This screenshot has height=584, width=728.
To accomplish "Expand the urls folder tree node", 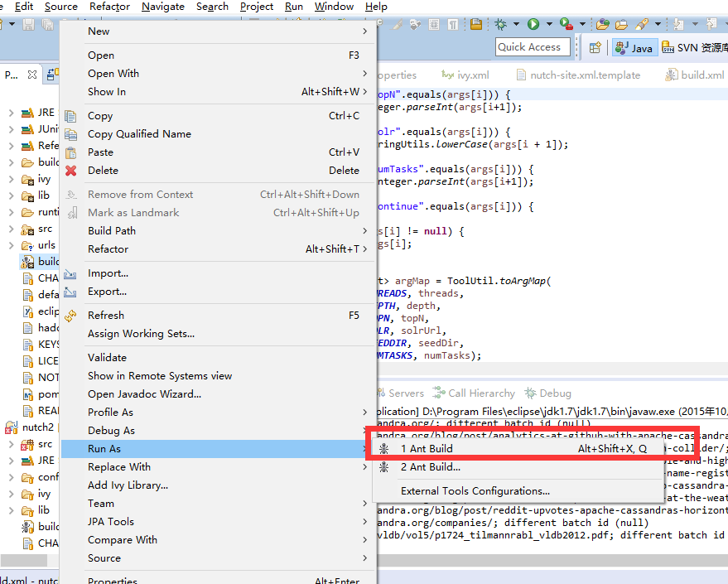I will pos(11,245).
